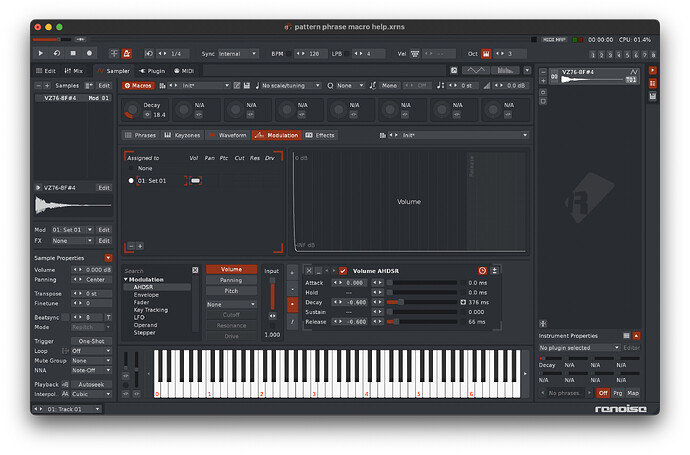Switch to the Plugin tab
Image resolution: width=690 pixels, height=455 pixels.
(x=152, y=70)
